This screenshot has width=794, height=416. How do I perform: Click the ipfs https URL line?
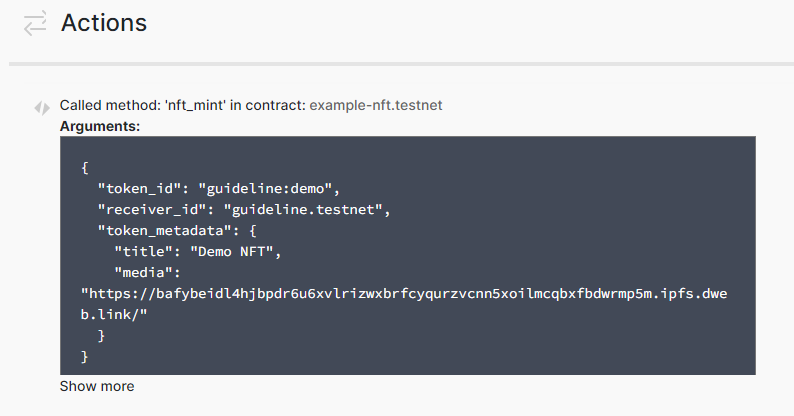click(x=404, y=294)
